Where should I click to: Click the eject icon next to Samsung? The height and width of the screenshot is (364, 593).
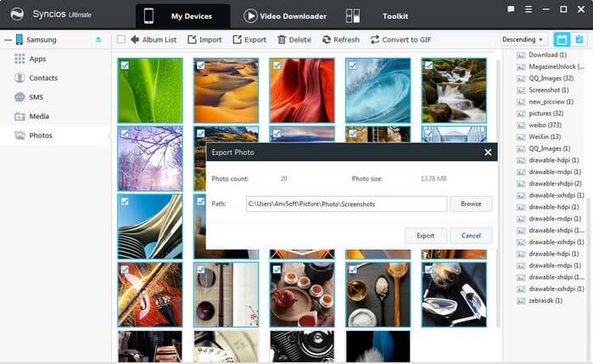98,39
